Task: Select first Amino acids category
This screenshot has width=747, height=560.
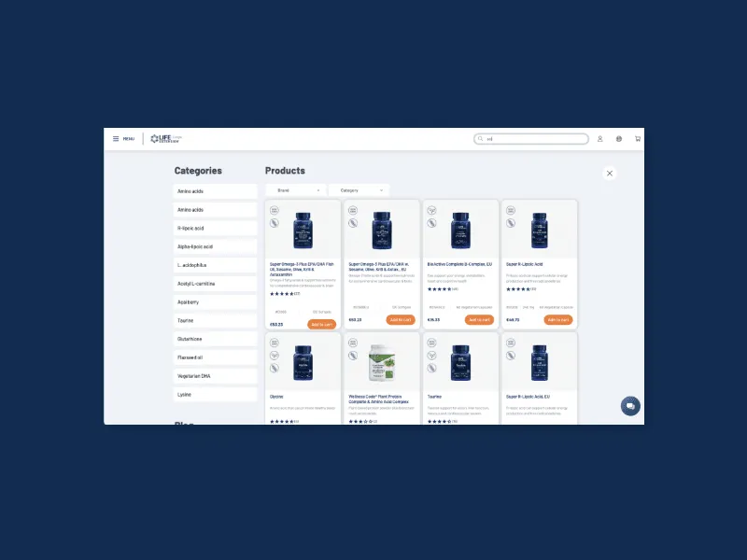Action: pos(216,191)
